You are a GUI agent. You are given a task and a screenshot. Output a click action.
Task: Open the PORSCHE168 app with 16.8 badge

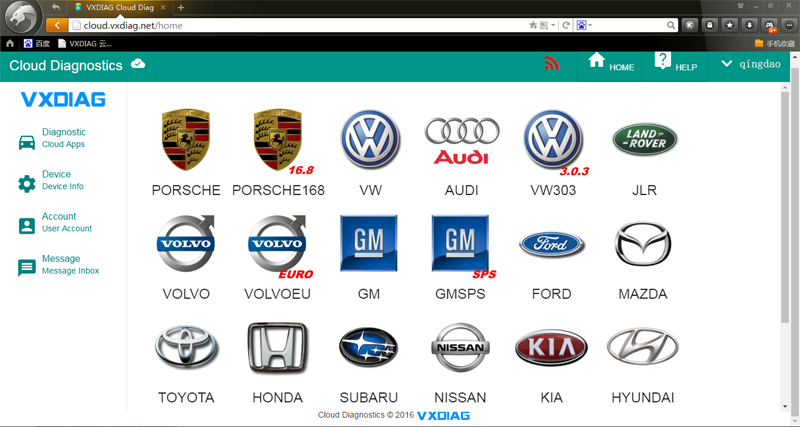[x=278, y=140]
